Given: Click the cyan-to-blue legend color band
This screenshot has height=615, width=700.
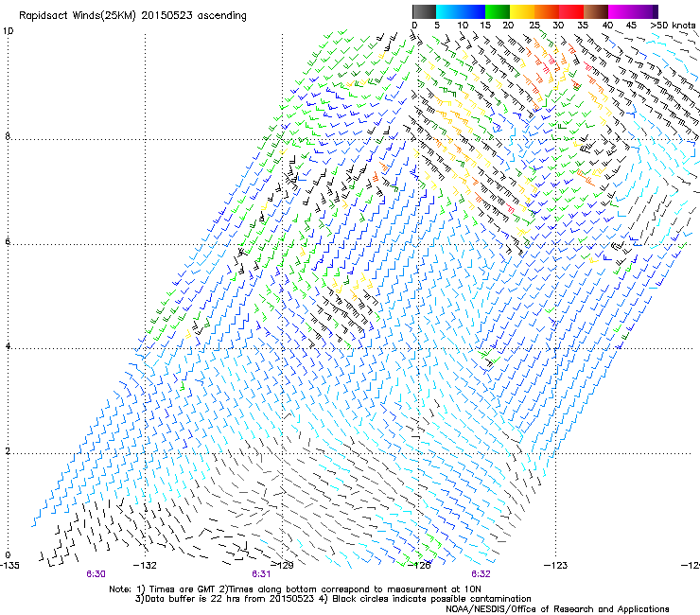Looking at the screenshot, I should (x=461, y=11).
